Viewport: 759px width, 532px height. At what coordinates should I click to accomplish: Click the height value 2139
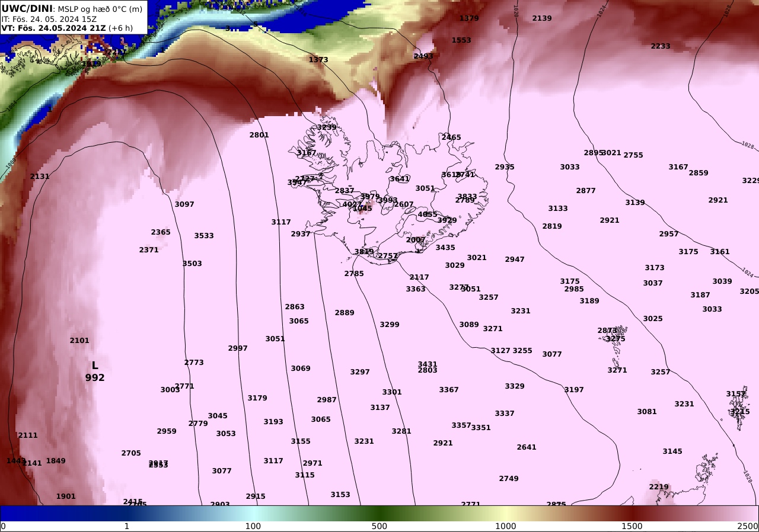click(x=542, y=18)
